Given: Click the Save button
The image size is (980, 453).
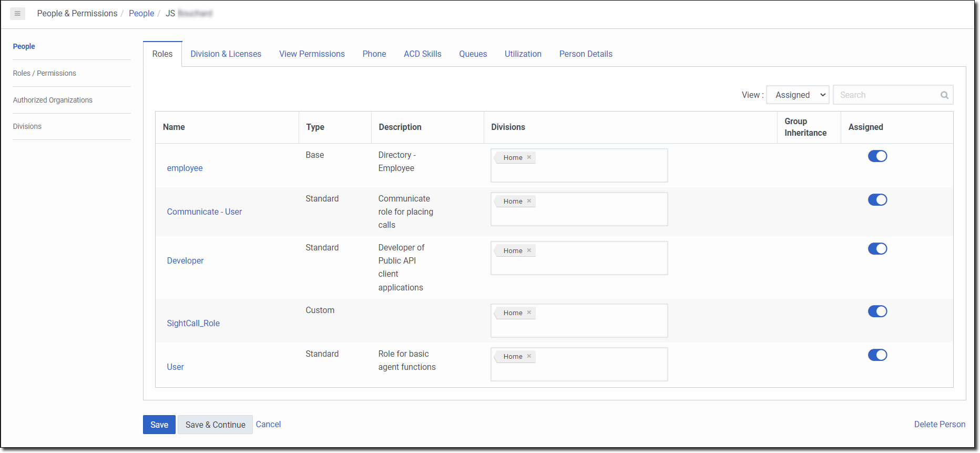Looking at the screenshot, I should pos(159,425).
